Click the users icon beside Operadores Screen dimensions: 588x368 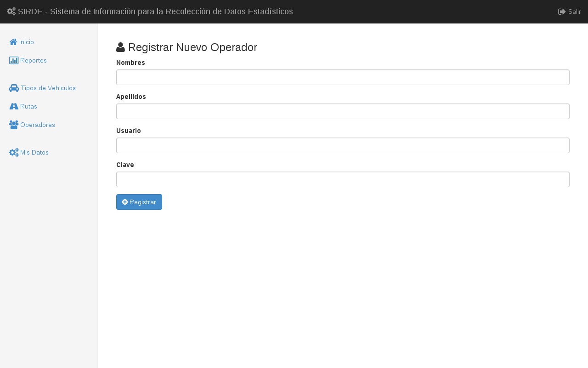pos(14,125)
